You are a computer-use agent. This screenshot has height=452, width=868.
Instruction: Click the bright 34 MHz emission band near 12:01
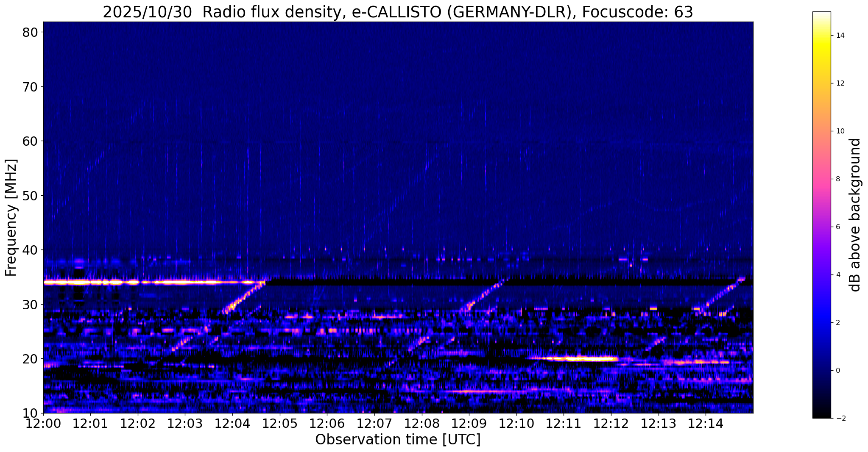90,282
